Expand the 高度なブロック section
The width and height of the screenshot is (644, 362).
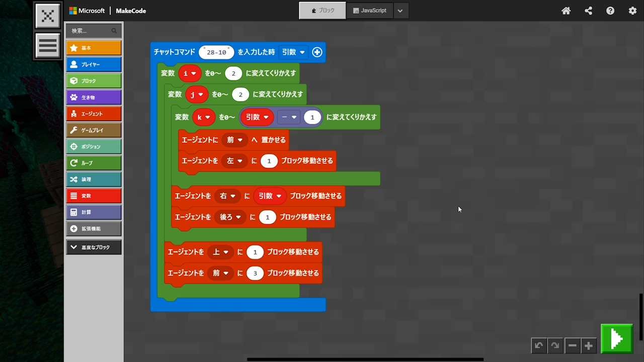pyautogui.click(x=94, y=247)
